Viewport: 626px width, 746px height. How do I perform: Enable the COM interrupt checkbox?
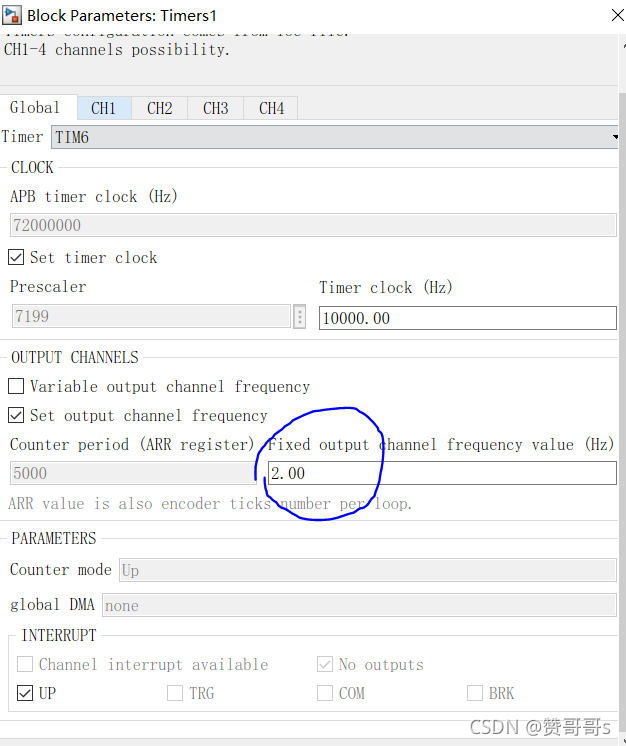(325, 693)
